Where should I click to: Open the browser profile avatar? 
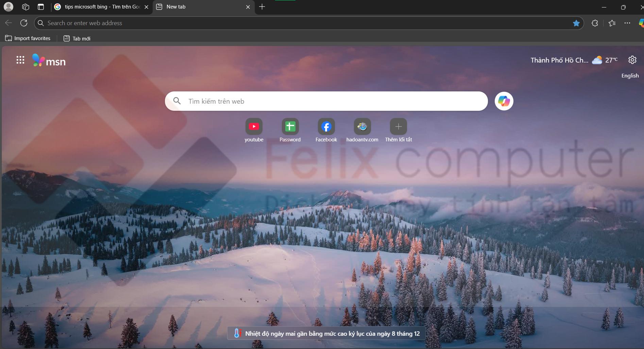tap(9, 7)
